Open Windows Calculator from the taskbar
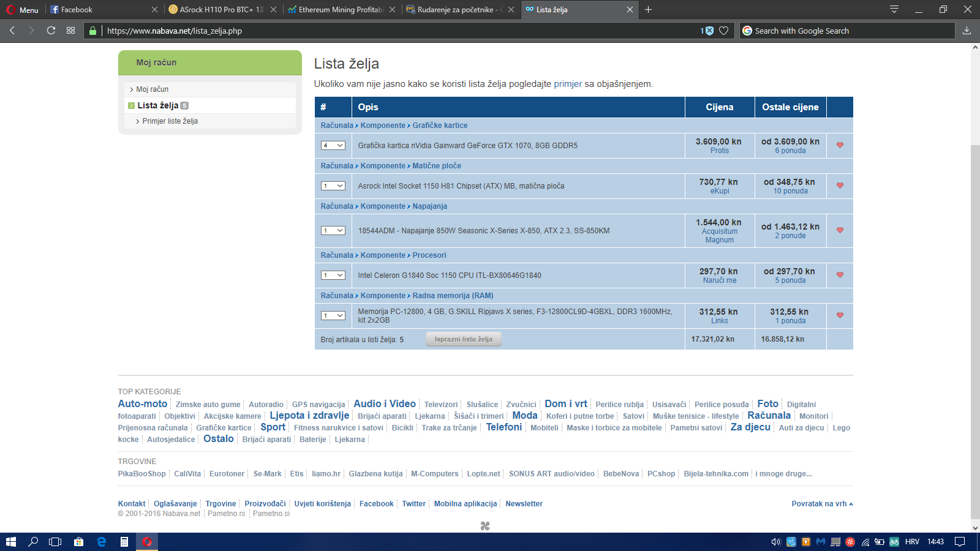This screenshot has height=551, width=980. click(124, 542)
